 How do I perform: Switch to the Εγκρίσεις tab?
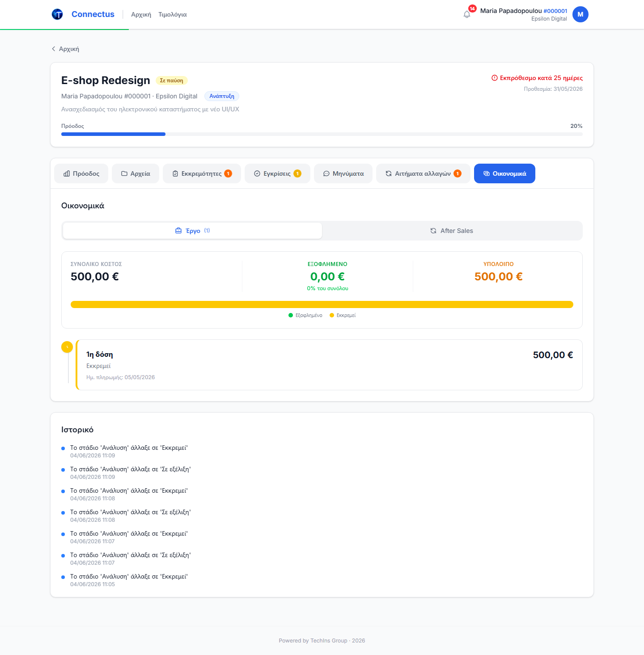(x=277, y=173)
